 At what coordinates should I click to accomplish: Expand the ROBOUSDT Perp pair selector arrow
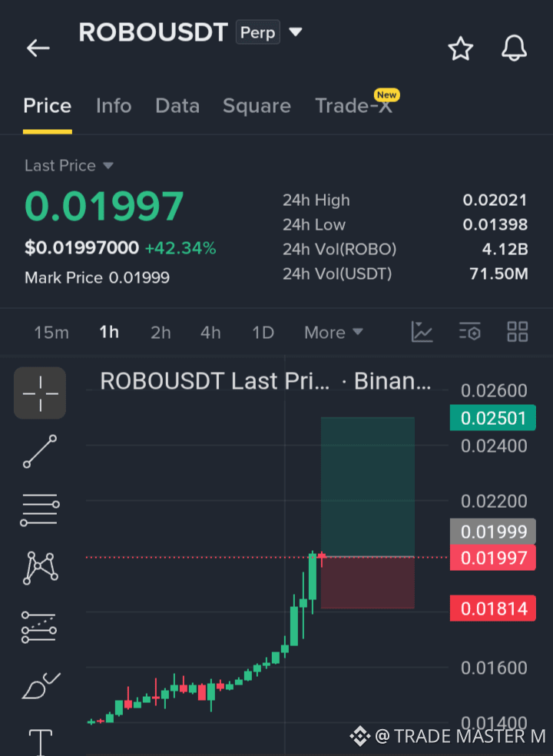pos(295,32)
